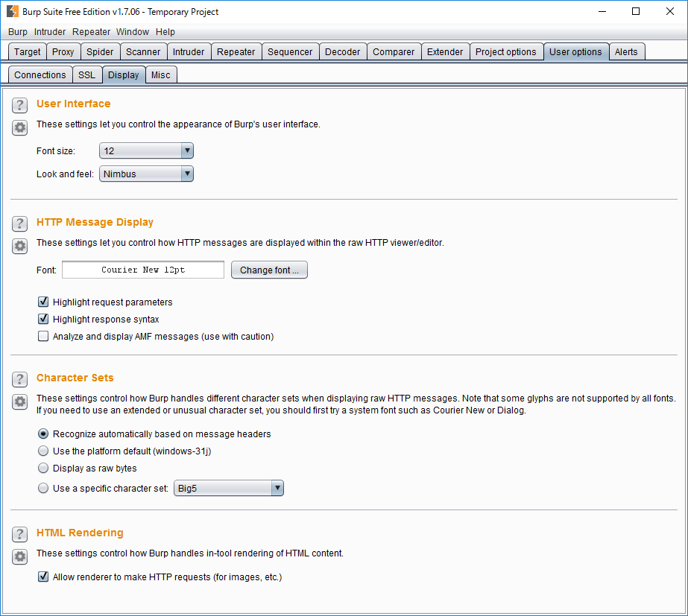Switch to the Proxy tab
The image size is (688, 616).
point(63,52)
